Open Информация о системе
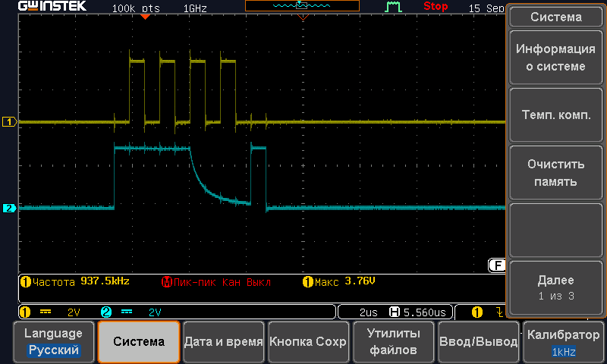 click(x=556, y=57)
